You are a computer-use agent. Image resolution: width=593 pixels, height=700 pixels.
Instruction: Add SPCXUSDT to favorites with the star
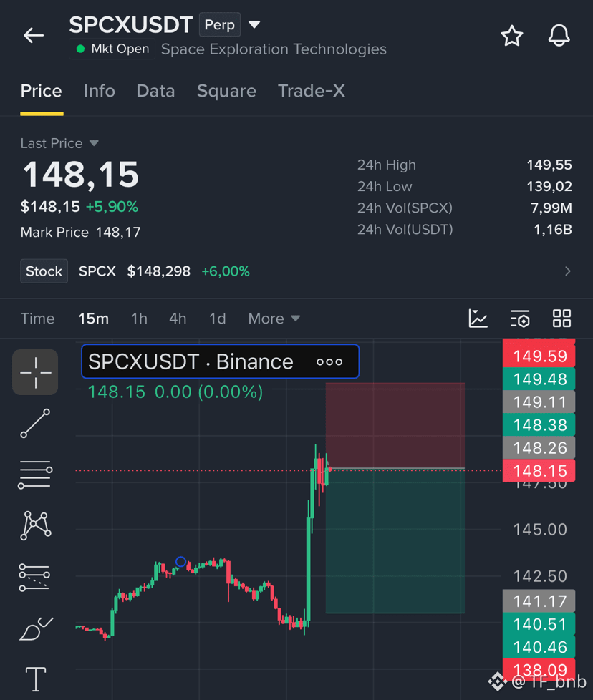coord(512,36)
